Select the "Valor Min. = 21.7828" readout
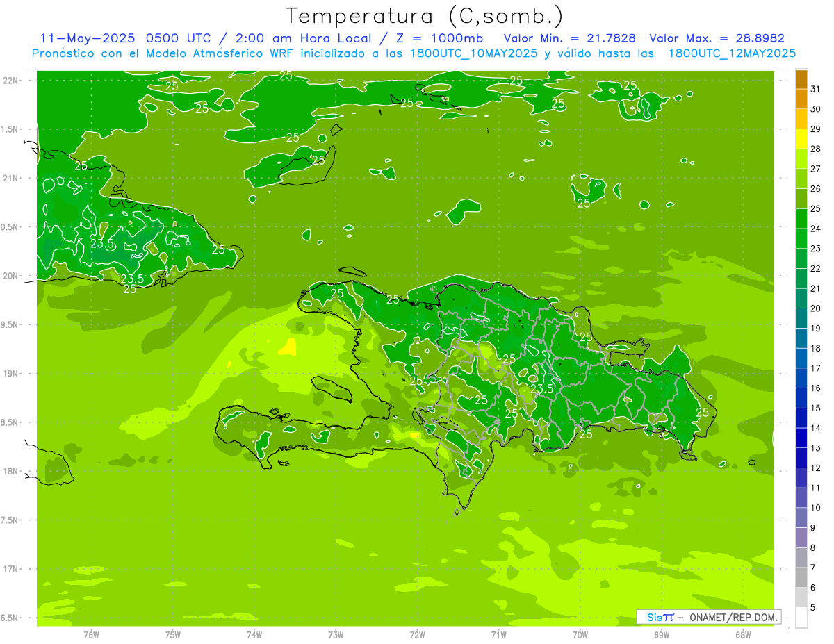 pos(569,38)
